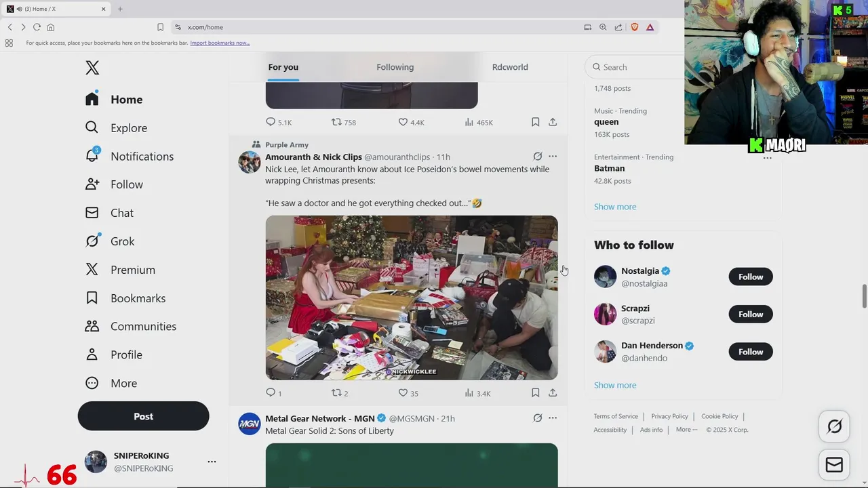Screen dimensions: 868x488
Task: Open more options on Metal Gear Network post
Action: click(x=553, y=418)
